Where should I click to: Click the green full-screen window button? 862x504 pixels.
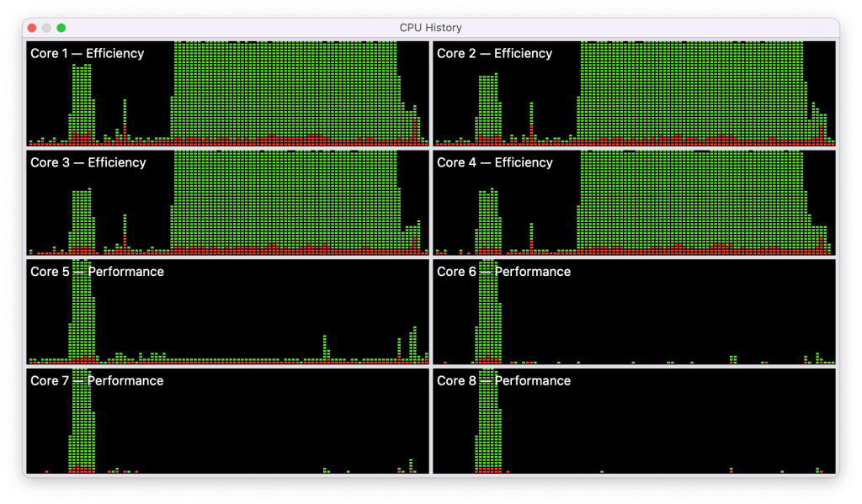(61, 28)
